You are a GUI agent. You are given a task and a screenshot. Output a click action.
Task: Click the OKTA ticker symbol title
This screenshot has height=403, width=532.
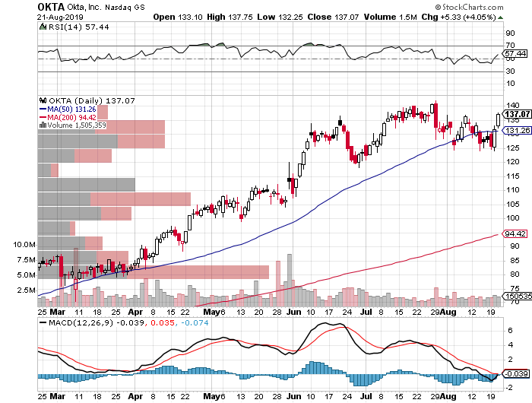coord(51,7)
